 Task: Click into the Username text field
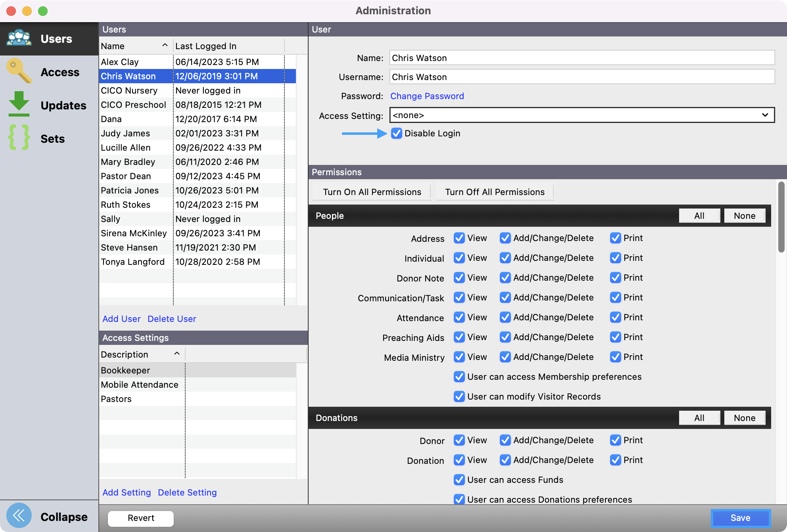582,77
